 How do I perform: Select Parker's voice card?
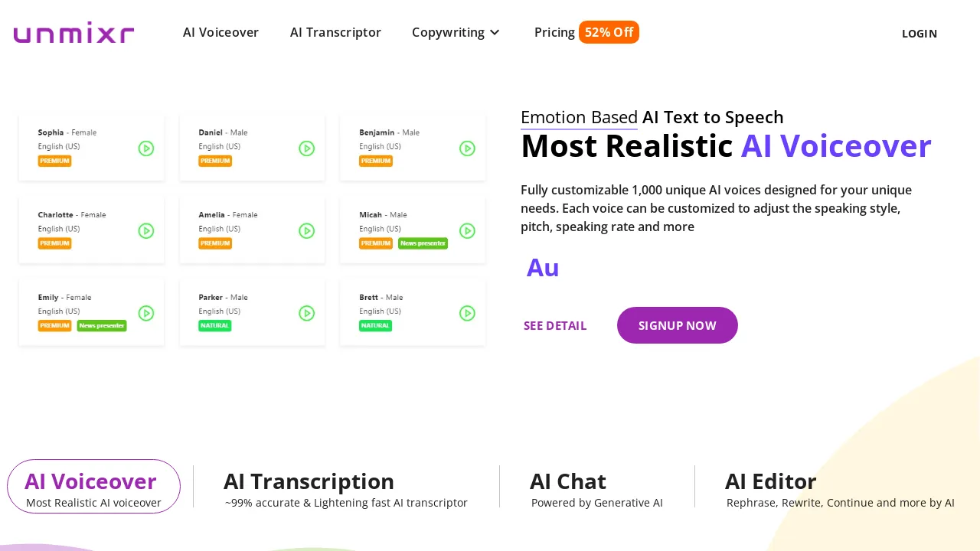[x=253, y=311]
